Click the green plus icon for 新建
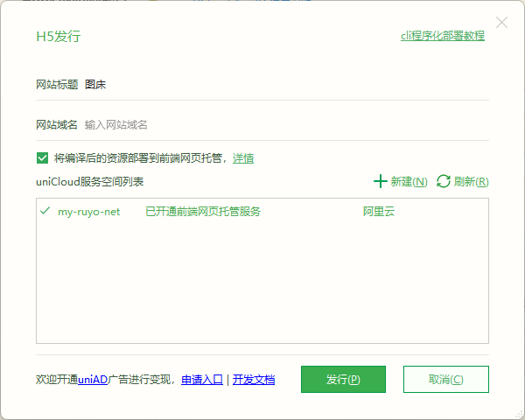 pyautogui.click(x=380, y=181)
